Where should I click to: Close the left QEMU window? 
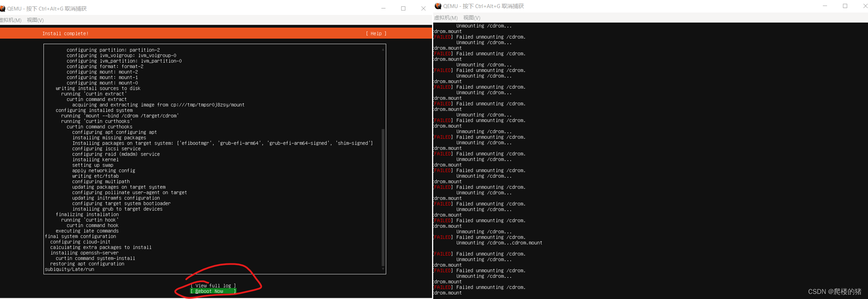(x=423, y=8)
